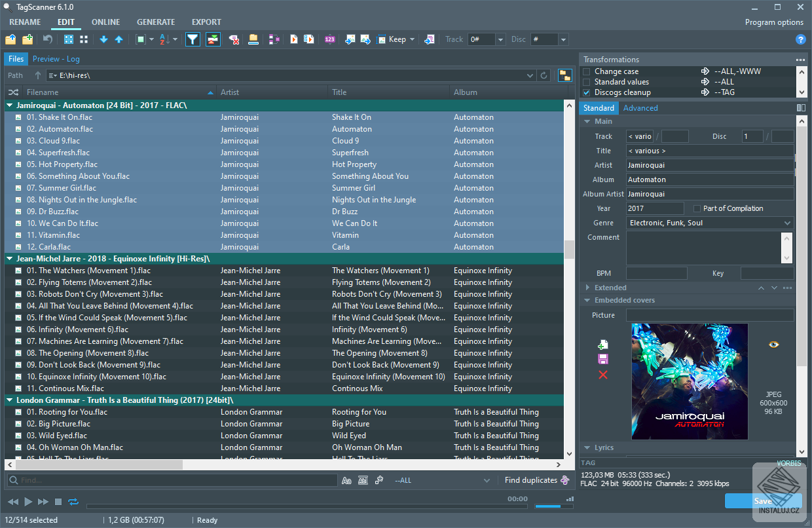Toggle the funnel filter icon in toolbar
This screenshot has height=528, width=812.
193,39
